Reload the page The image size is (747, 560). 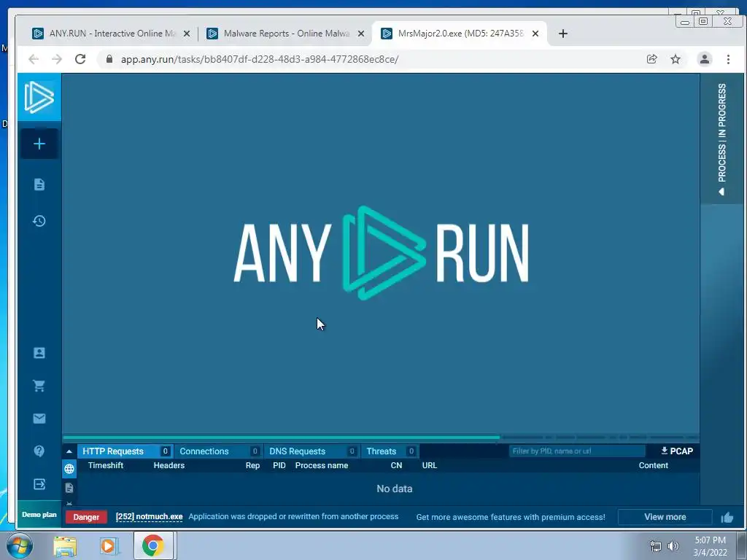point(80,59)
